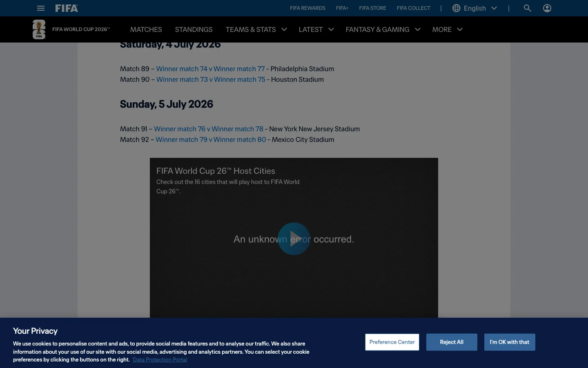Click the Match 89 label
Image resolution: width=588 pixels, height=368 pixels.
pos(135,69)
